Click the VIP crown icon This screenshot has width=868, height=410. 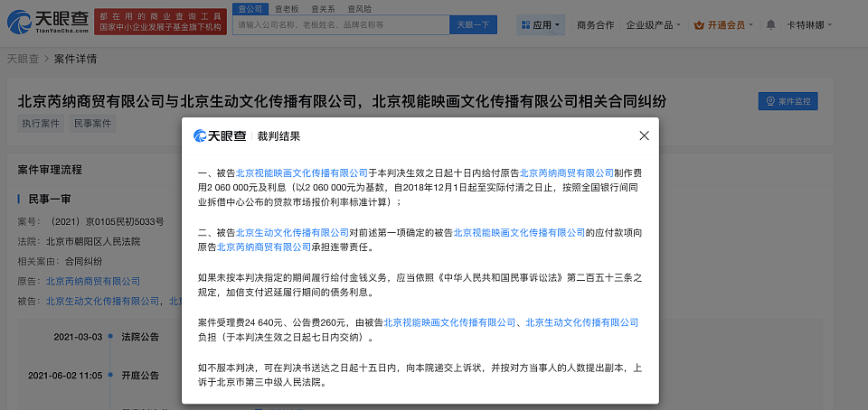[699, 25]
